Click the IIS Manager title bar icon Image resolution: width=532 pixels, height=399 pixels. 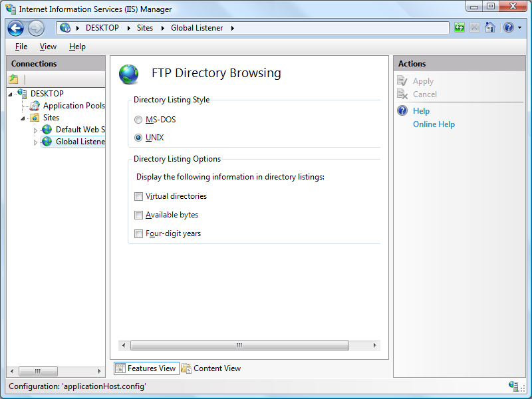coord(11,9)
